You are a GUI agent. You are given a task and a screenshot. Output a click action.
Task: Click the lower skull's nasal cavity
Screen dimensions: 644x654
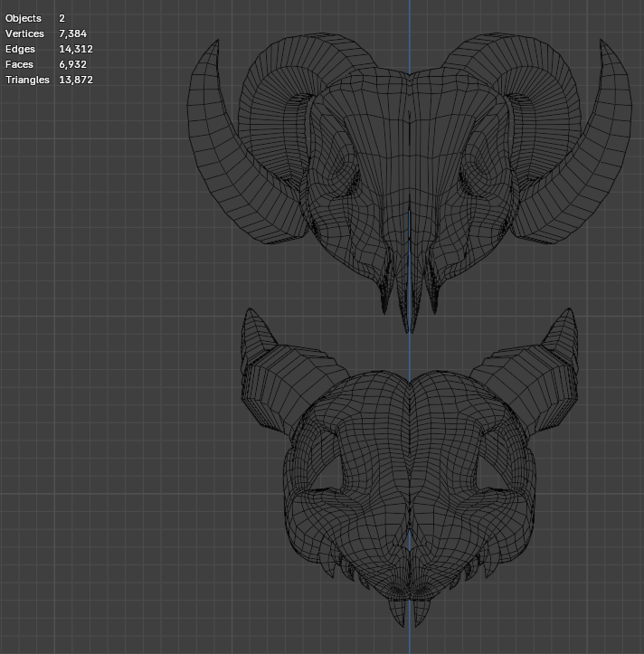(x=410, y=541)
